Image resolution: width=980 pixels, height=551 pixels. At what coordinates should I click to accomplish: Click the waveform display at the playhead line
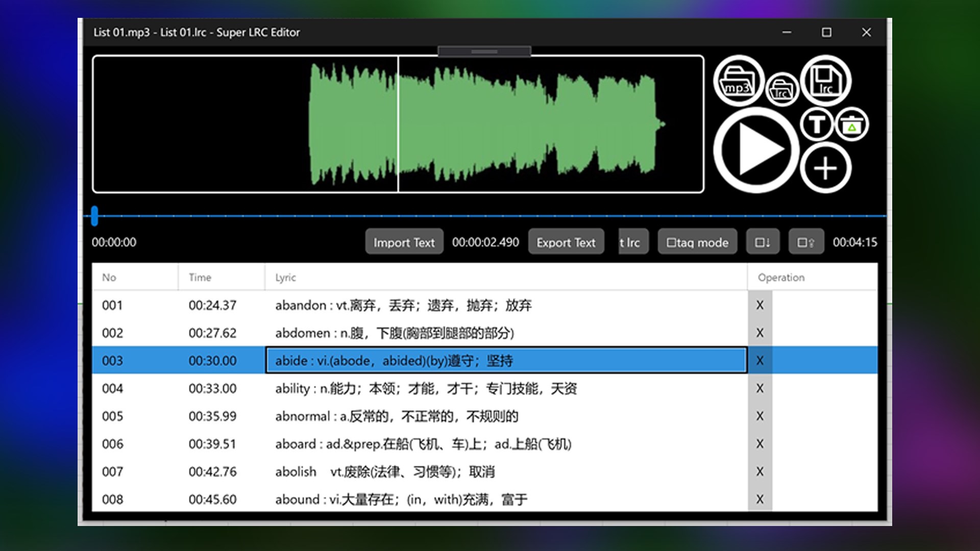[x=398, y=124]
